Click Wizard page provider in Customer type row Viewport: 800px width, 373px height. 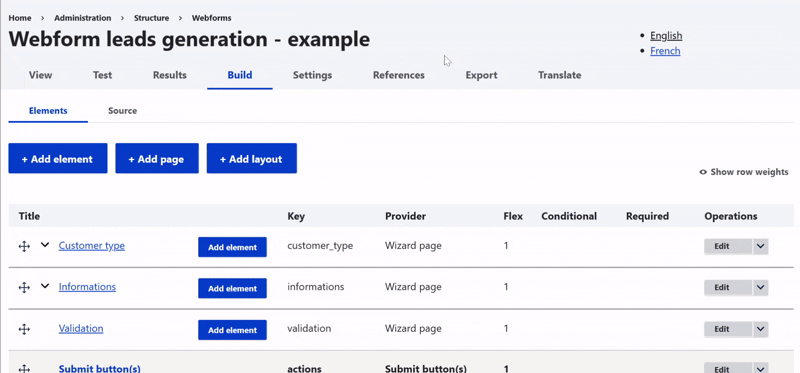click(413, 246)
